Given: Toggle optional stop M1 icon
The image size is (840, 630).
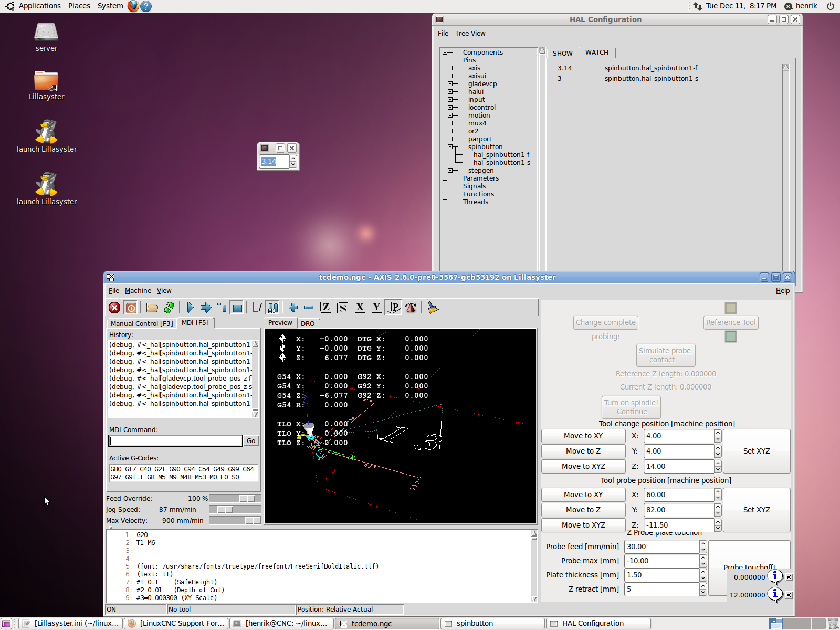Looking at the screenshot, I should point(272,308).
